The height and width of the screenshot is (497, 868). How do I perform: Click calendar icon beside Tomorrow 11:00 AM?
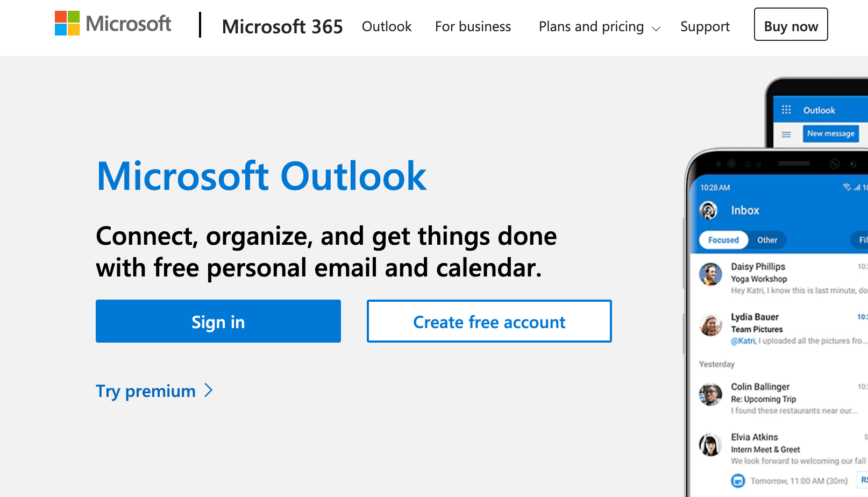[738, 480]
